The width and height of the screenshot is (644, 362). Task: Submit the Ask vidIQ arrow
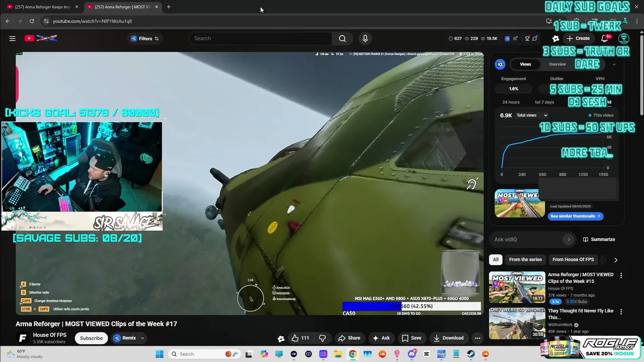click(569, 239)
